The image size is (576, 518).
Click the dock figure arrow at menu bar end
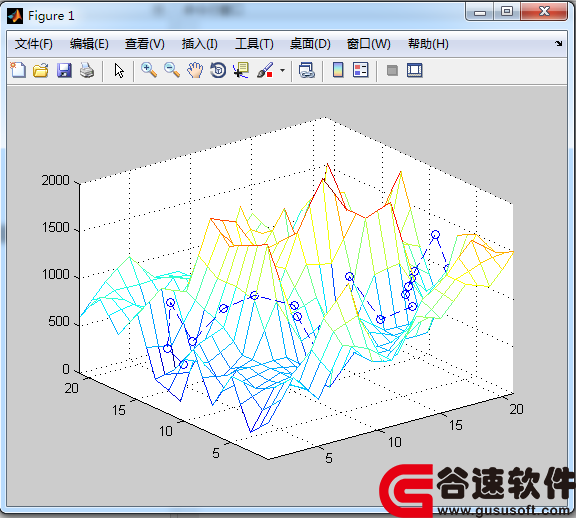[x=559, y=43]
